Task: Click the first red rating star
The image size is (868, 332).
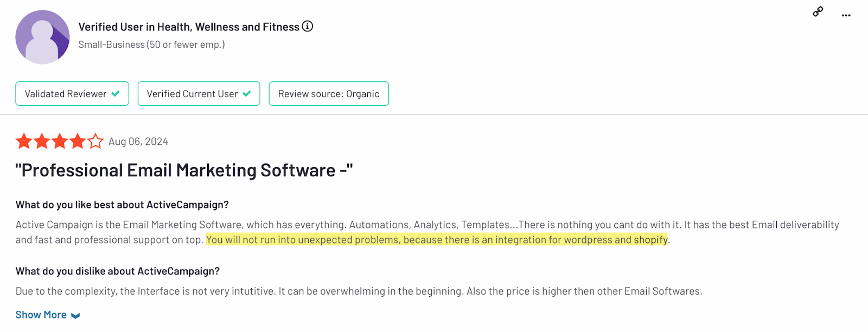Action: (24, 142)
